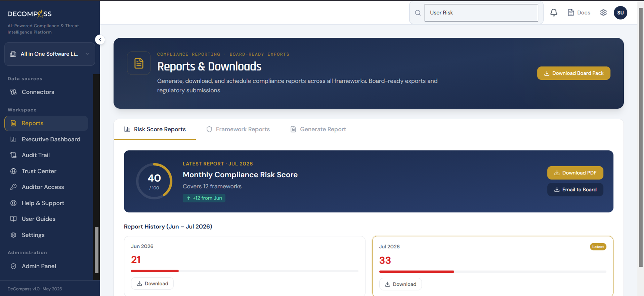This screenshot has height=296, width=644.
Task: Click the search magnifier icon
Action: [x=418, y=13]
